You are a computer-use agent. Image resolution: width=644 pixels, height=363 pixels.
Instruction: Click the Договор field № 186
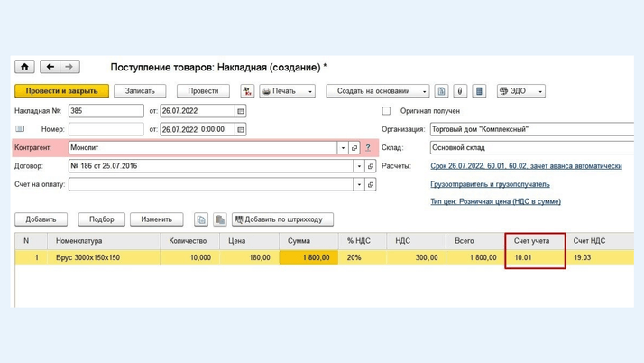(211, 166)
